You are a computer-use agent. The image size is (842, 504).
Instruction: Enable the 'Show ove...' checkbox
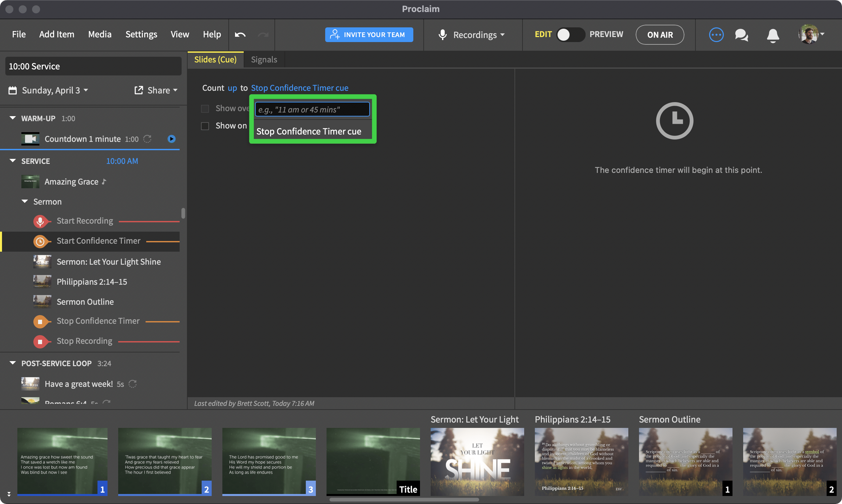click(x=205, y=109)
